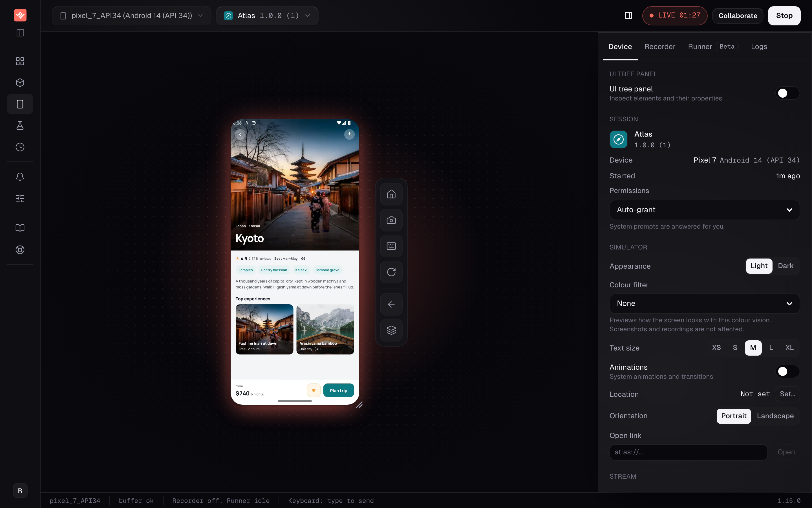Tap the device Back arrow in toolbar
Viewport: 812px width, 508px height.
[x=391, y=305]
